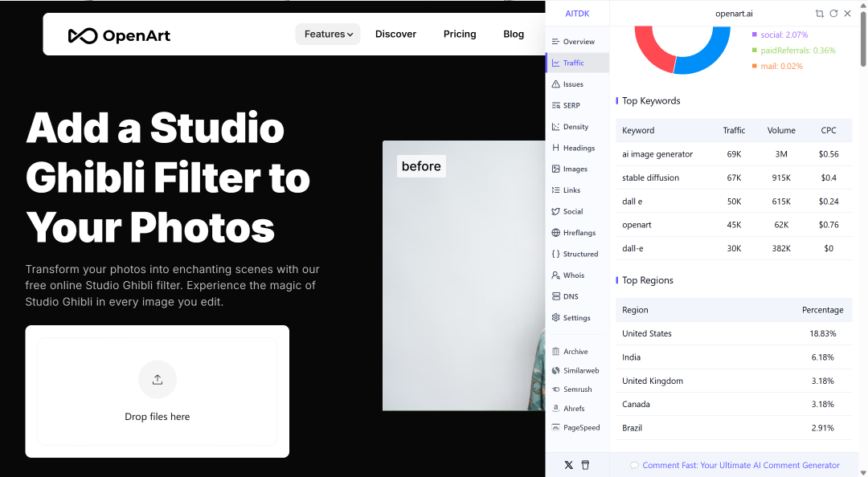The image size is (868, 477).
Task: Click the crop/screenshot icon in AITDK header
Action: point(819,14)
